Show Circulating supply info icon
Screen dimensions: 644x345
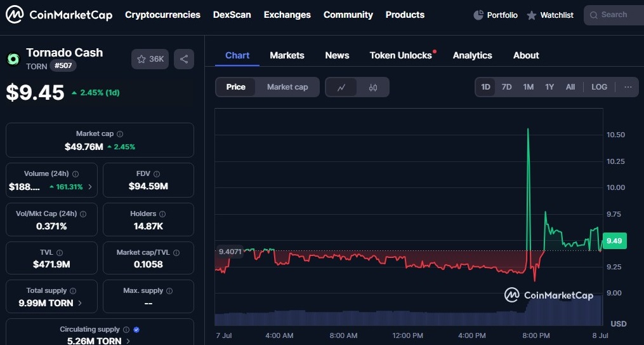coord(126,329)
